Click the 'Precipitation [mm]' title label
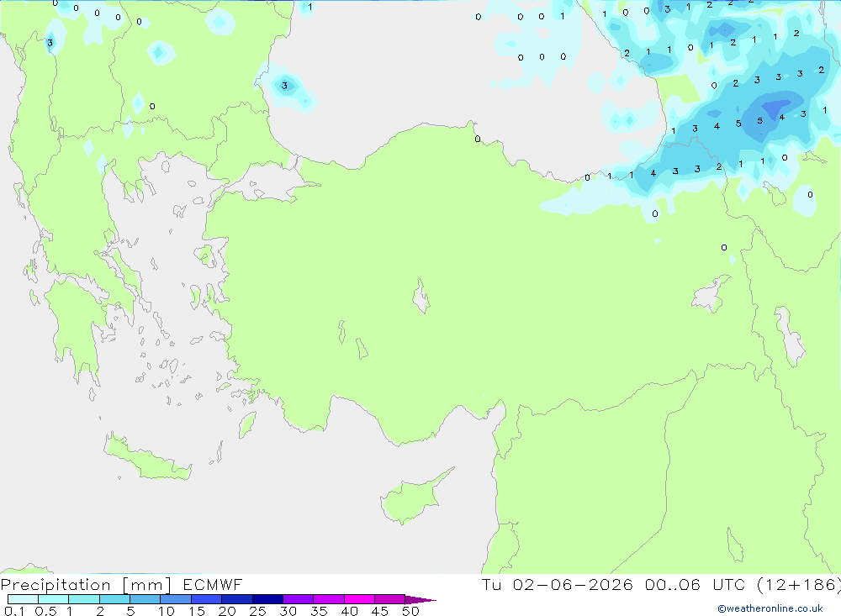 (x=86, y=585)
